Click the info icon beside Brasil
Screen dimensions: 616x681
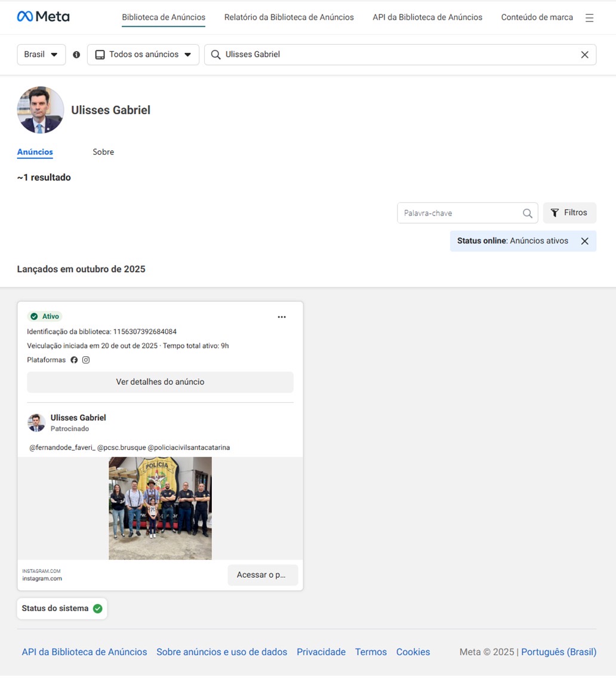pos(76,55)
